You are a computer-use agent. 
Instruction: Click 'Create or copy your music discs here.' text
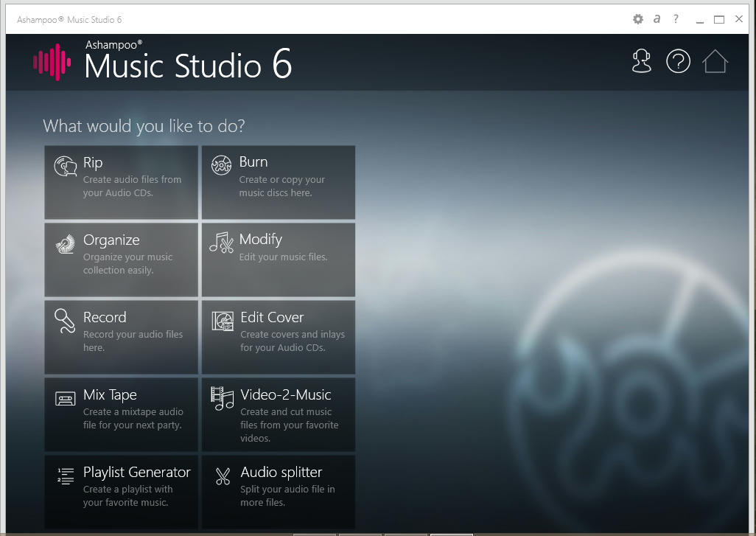281,187
